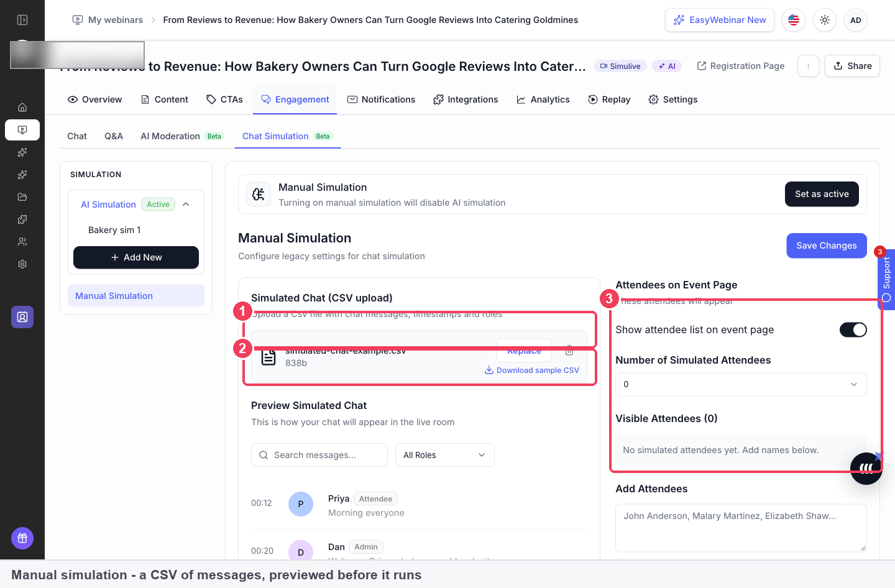This screenshot has height=588, width=895.
Task: Open the All Roles filter dropdown
Action: coord(445,455)
